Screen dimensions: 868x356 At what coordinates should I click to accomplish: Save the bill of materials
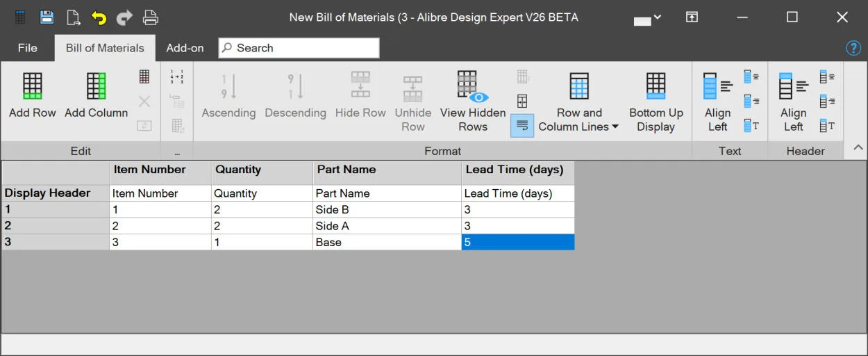point(47,17)
